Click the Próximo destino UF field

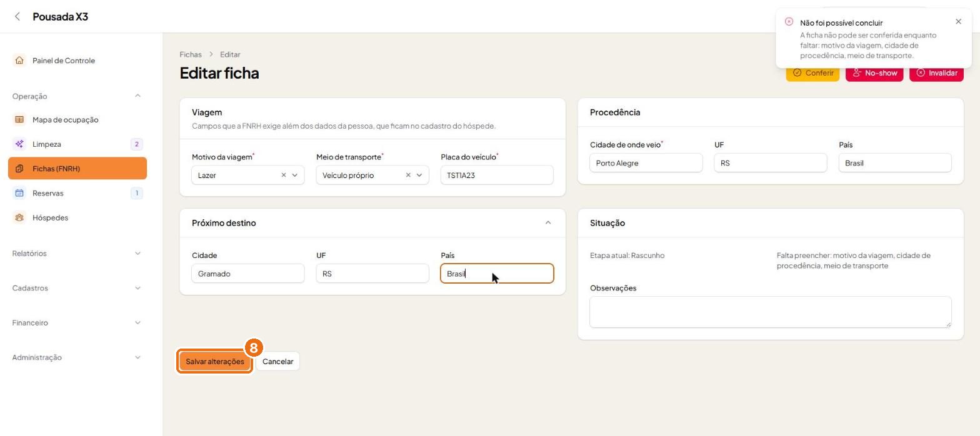372,274
